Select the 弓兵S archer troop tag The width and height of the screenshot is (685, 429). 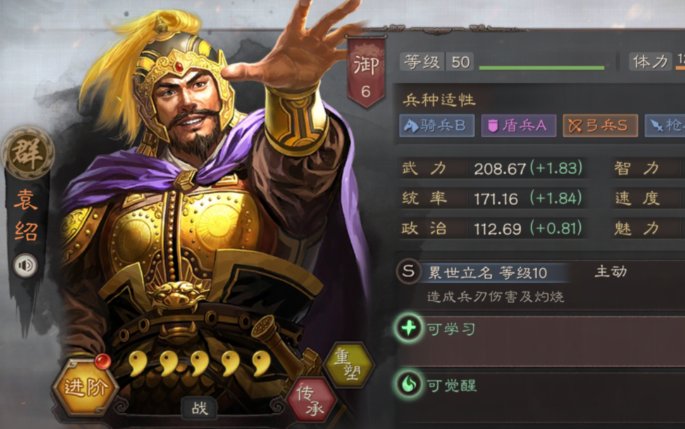tap(600, 126)
